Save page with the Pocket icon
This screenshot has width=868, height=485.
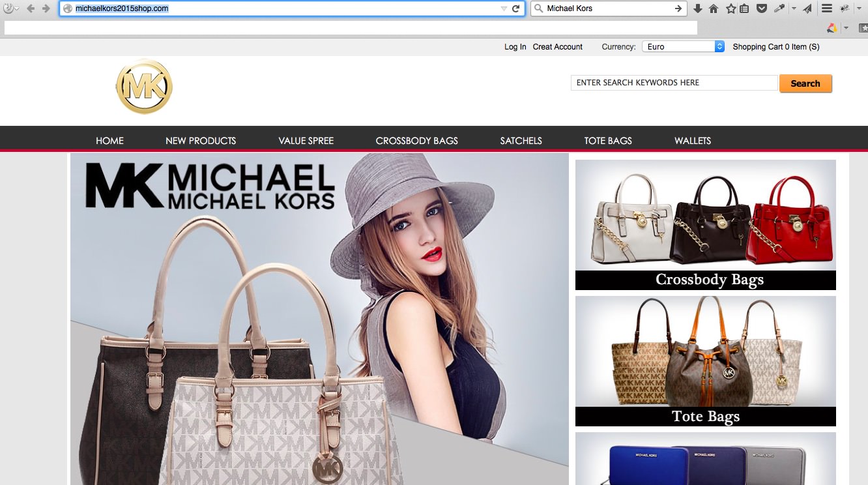(761, 8)
